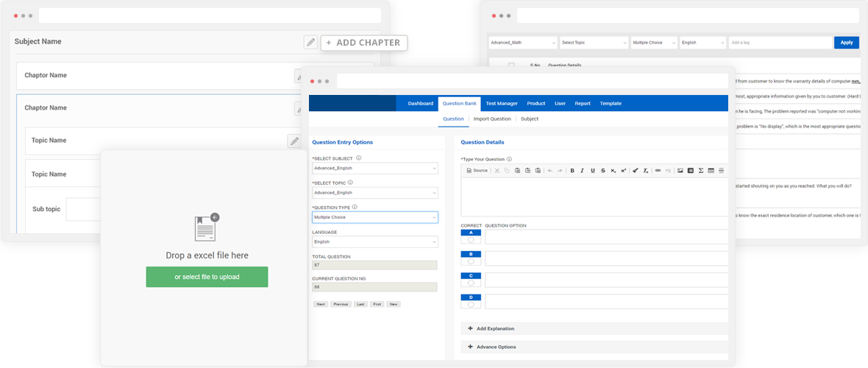Click the Copy icon in the editor toolbar
The width and height of the screenshot is (868, 368).
pyautogui.click(x=507, y=171)
